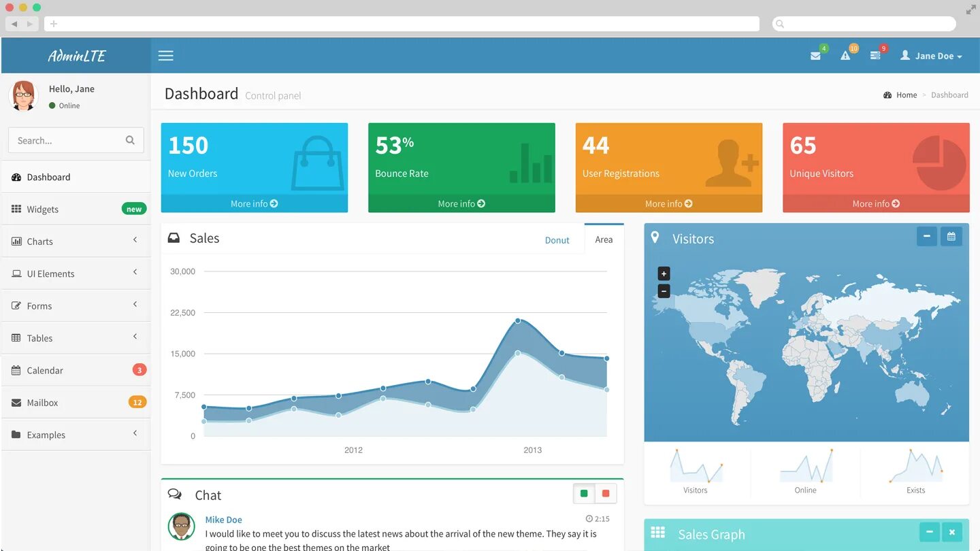Open Calendar in the sidebar

pos(76,370)
